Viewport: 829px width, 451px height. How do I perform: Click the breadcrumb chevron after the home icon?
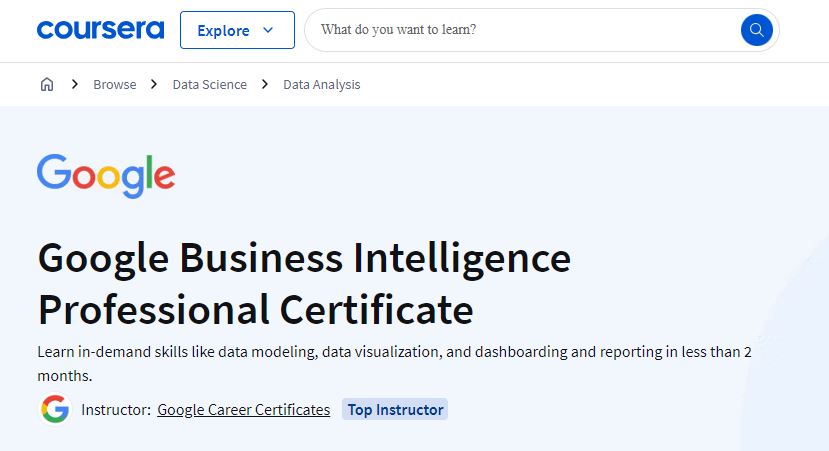75,84
